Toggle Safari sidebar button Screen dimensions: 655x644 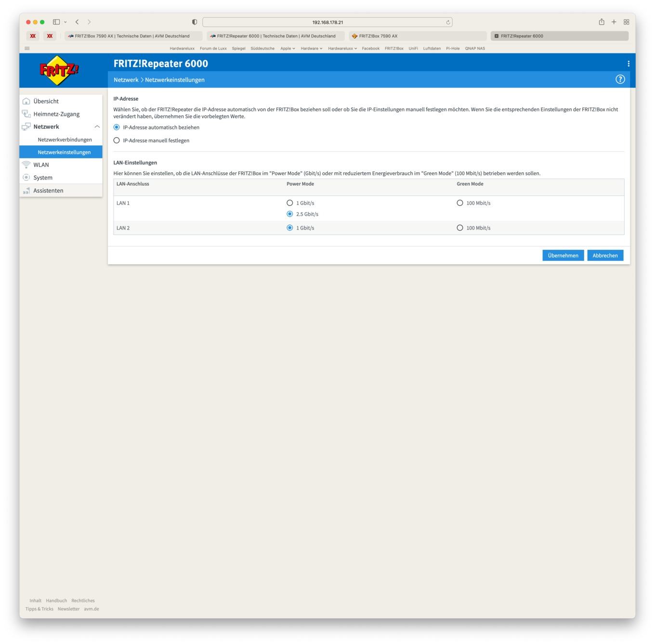coord(56,22)
